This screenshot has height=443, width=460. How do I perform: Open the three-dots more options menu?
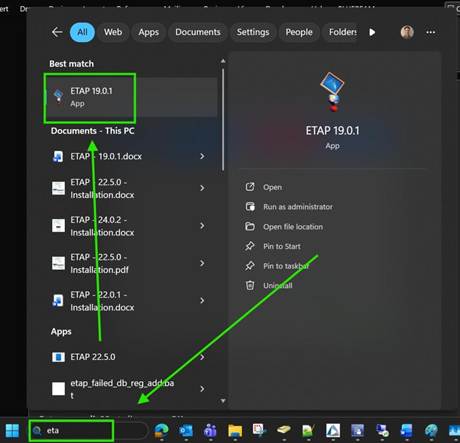click(x=431, y=32)
